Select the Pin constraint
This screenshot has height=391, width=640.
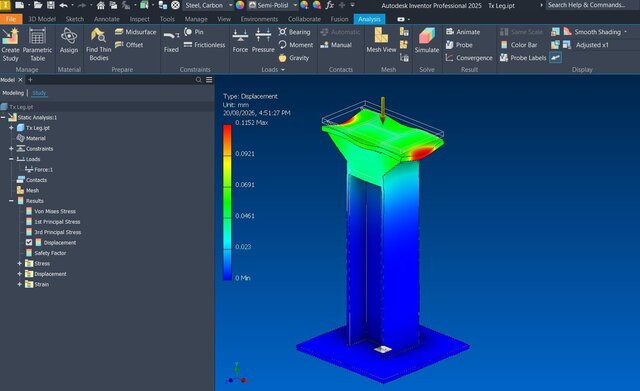pos(194,32)
